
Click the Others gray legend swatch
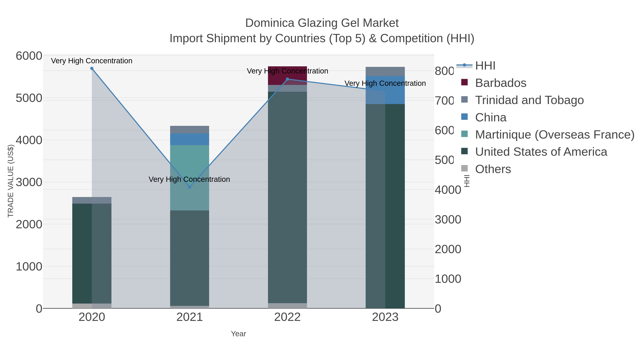pos(464,168)
